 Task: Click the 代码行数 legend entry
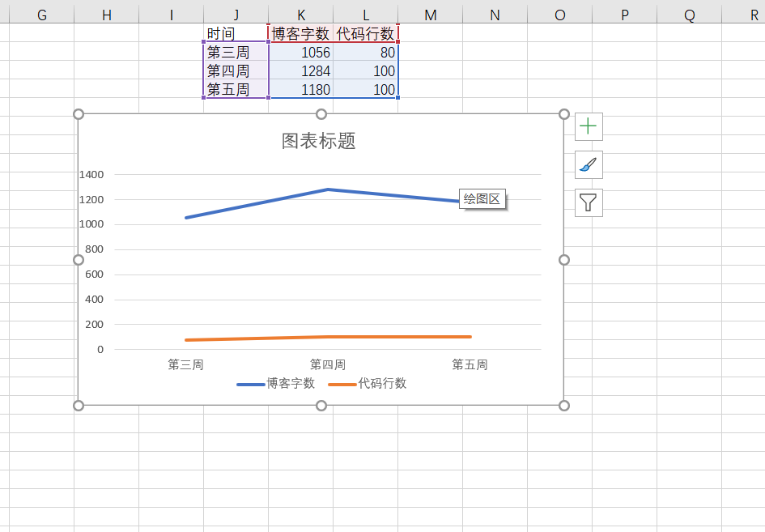pos(368,384)
